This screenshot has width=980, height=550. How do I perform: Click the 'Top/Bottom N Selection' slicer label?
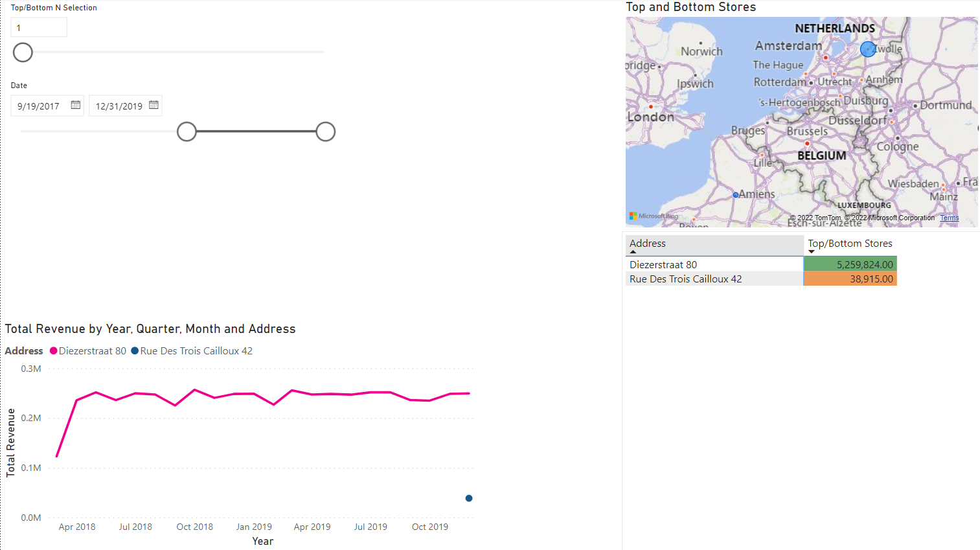coord(54,8)
